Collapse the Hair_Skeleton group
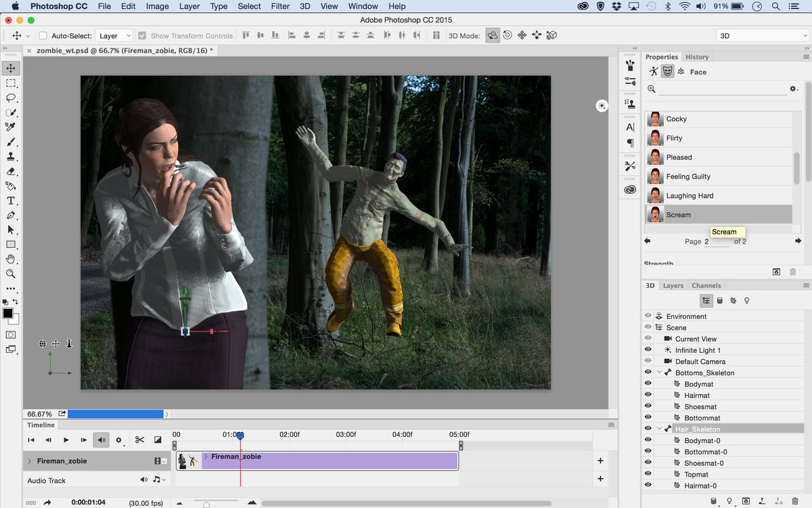The height and width of the screenshot is (508, 812). [x=658, y=428]
